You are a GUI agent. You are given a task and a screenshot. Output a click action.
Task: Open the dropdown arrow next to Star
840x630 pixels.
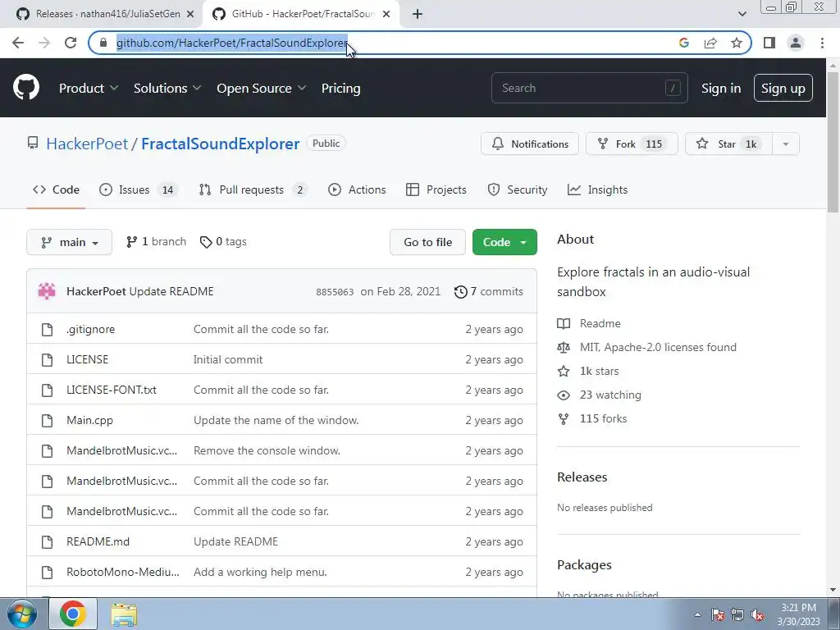(x=785, y=144)
